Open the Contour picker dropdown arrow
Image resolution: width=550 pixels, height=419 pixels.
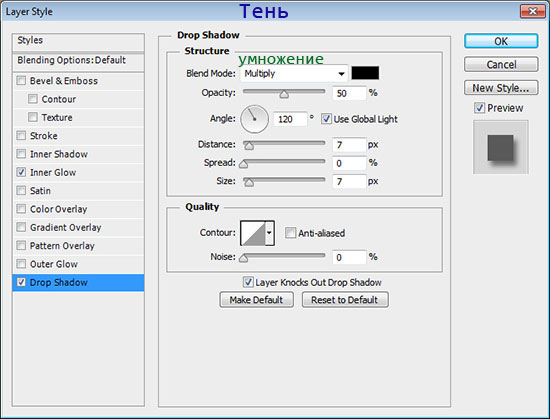(x=269, y=233)
